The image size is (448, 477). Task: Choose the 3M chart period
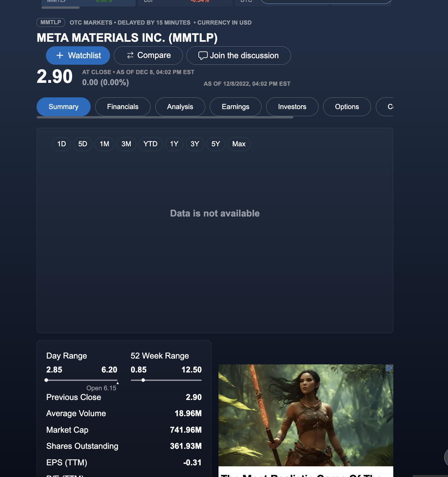pos(126,144)
